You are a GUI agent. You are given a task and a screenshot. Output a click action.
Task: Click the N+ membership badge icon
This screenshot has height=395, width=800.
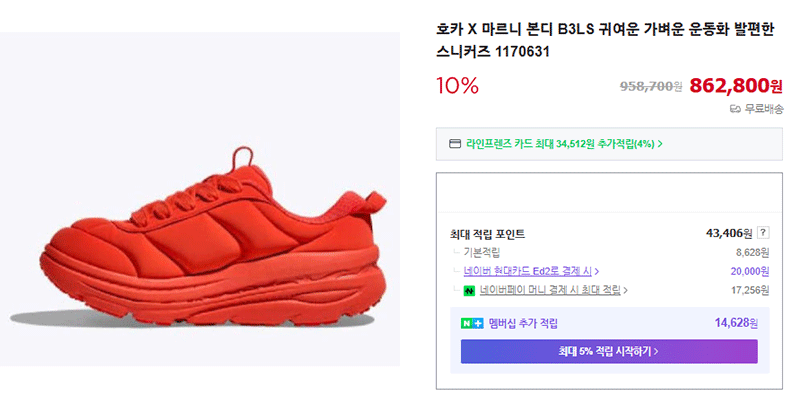(x=472, y=323)
